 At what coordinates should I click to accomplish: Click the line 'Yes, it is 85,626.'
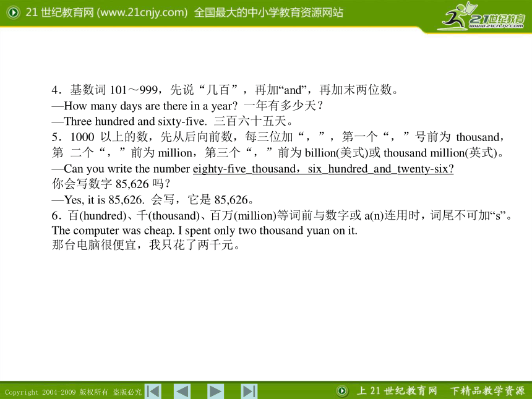point(104,200)
